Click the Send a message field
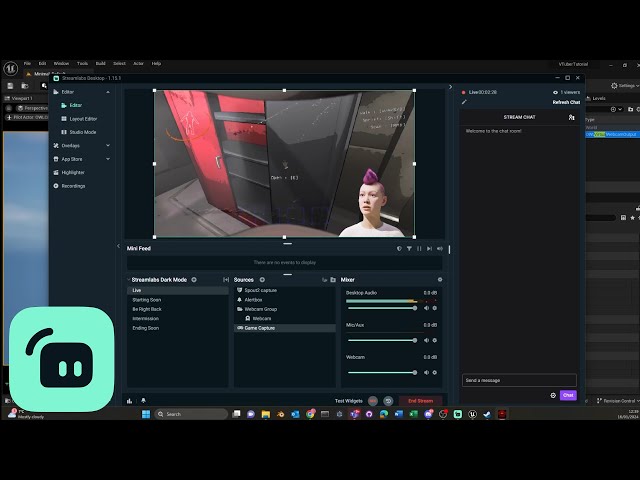The image size is (640, 480). pyautogui.click(x=519, y=380)
